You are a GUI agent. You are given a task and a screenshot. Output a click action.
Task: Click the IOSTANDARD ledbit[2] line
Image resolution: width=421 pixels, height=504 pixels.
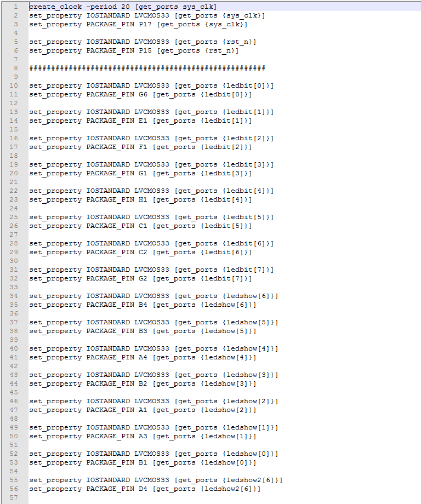[151, 138]
